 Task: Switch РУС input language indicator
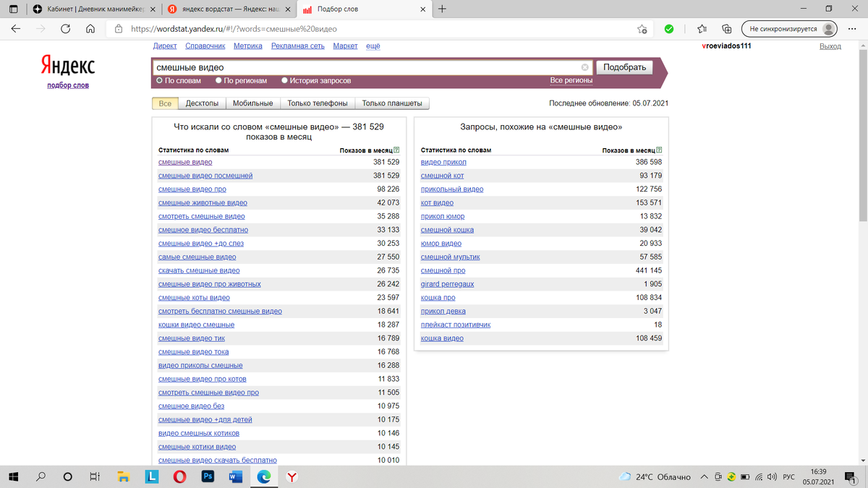(789, 477)
